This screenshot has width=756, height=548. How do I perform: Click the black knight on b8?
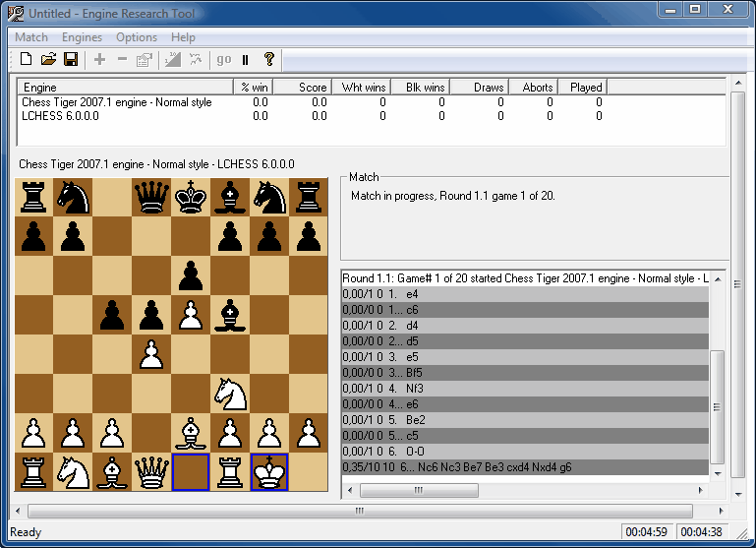[x=73, y=197]
